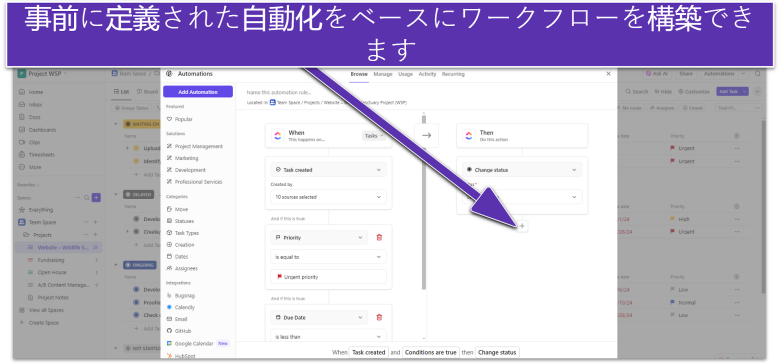This screenshot has width=780, height=363.
Task: Open Timesheets in the background sidebar
Action: (x=37, y=155)
